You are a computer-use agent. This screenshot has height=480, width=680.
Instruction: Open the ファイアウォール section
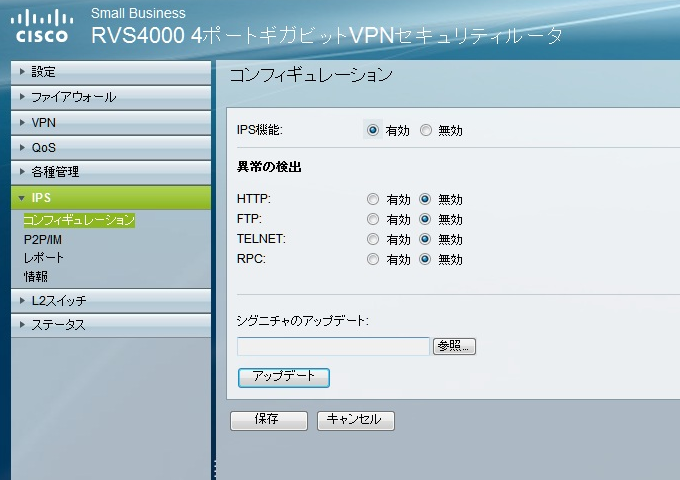point(111,98)
